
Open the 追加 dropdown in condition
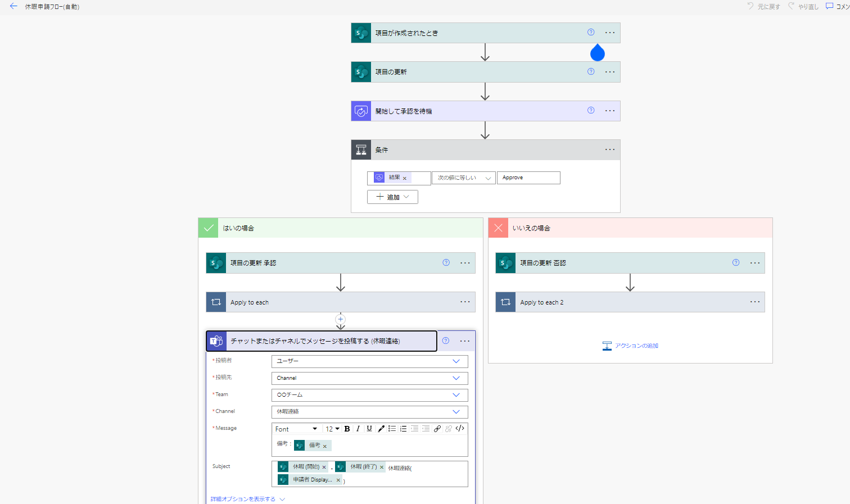(x=392, y=197)
